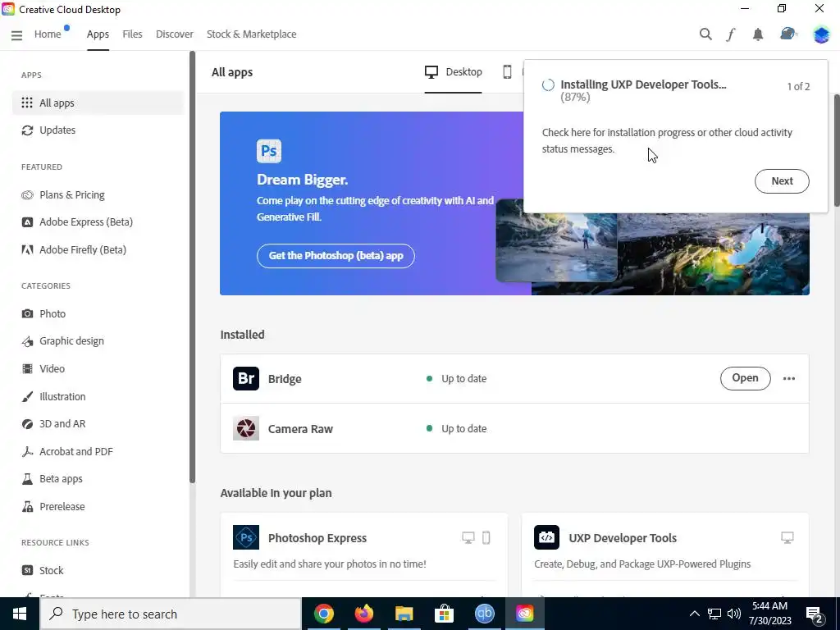The height and width of the screenshot is (630, 840).
Task: Select the Mobile platform tab icon
Action: pos(507,72)
